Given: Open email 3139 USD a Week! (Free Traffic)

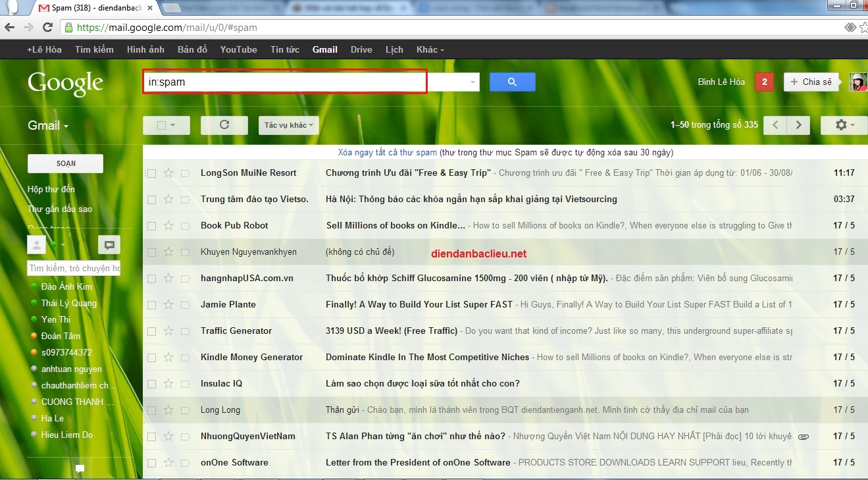Looking at the screenshot, I should click(392, 331).
